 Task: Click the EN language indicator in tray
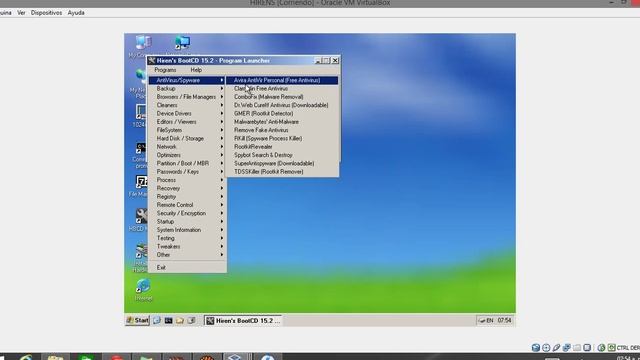click(489, 320)
